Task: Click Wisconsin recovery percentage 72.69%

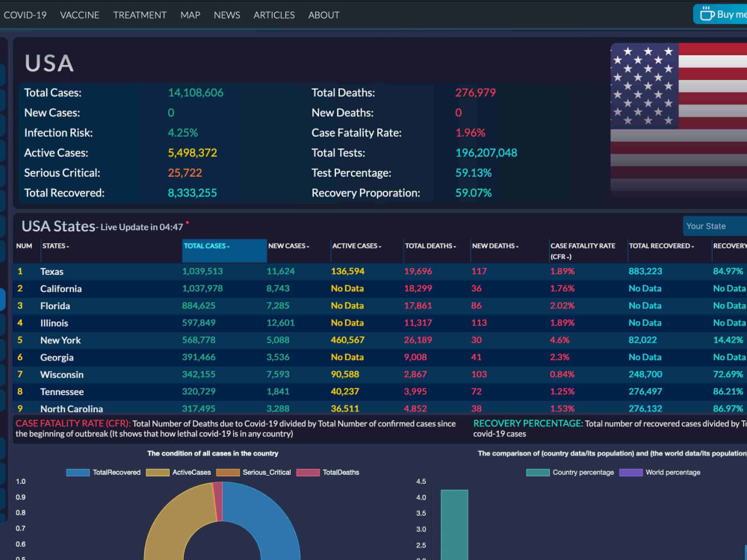Action: [728, 374]
